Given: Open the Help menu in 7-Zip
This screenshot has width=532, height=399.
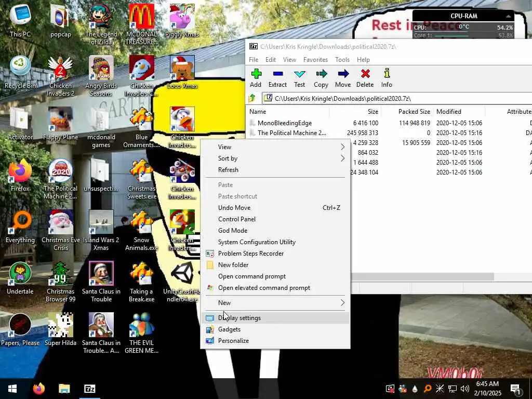Looking at the screenshot, I should pos(363,60).
